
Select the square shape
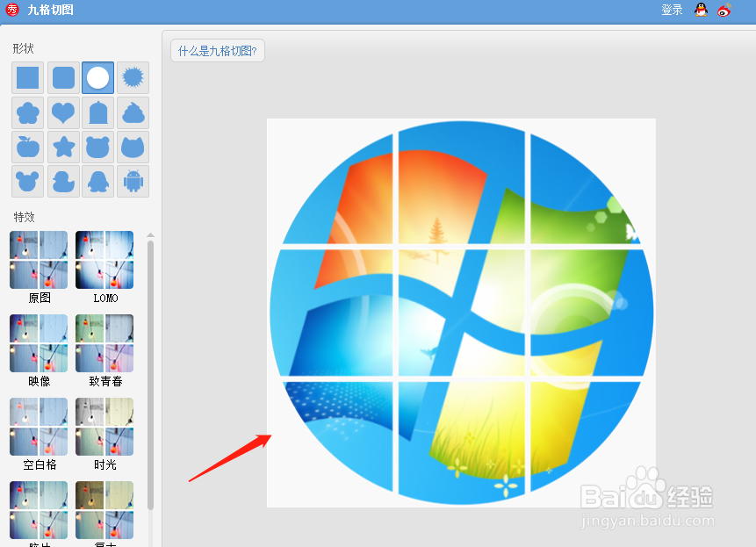27,77
